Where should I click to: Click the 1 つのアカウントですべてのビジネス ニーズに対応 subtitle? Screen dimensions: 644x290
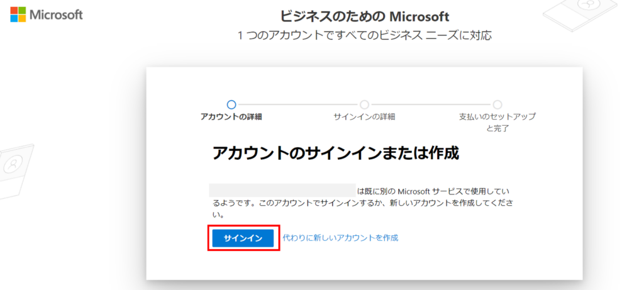click(x=364, y=36)
